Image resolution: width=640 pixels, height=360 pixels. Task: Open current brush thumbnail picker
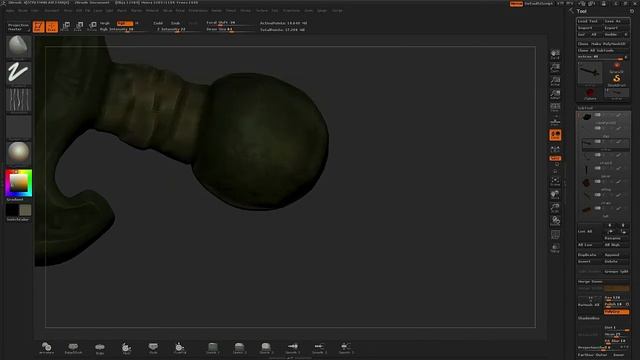(18, 47)
